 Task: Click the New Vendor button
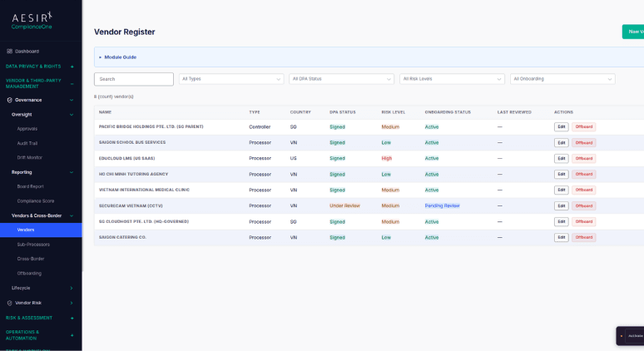(633, 32)
